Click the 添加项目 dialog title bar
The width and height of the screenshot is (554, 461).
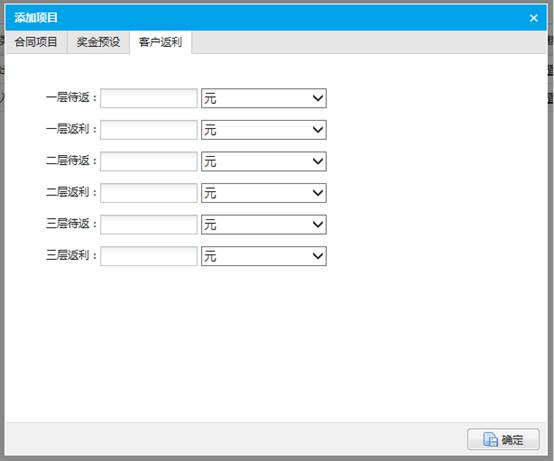click(x=276, y=18)
